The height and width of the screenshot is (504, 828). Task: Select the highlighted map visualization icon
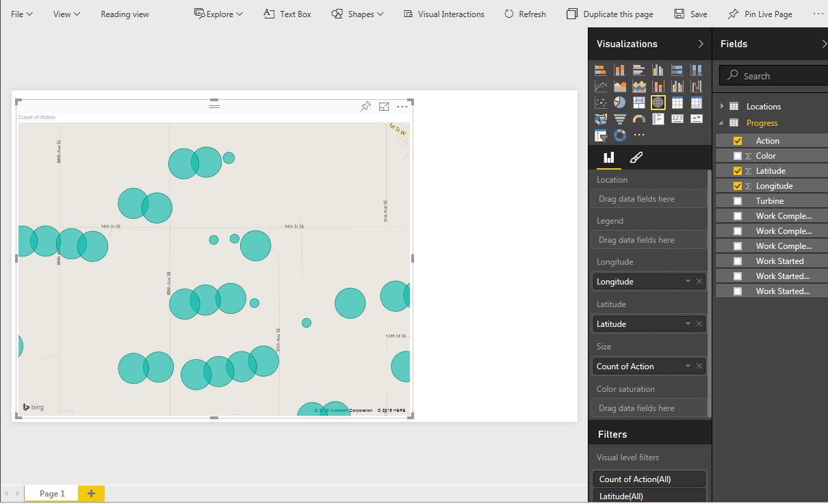click(658, 103)
